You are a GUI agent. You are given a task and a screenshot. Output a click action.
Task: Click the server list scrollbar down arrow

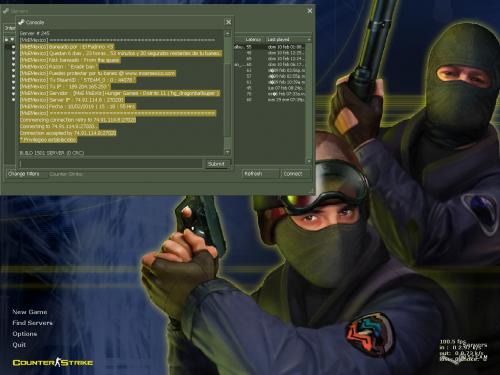[309, 161]
